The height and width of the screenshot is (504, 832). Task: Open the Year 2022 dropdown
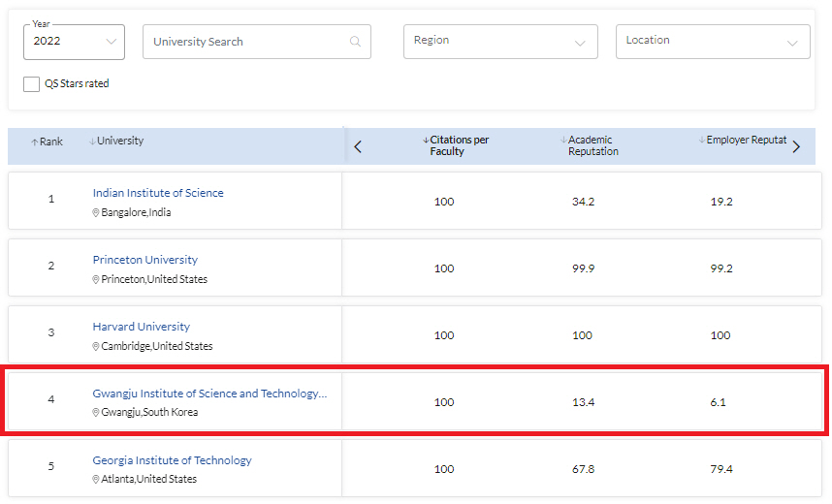(x=74, y=42)
